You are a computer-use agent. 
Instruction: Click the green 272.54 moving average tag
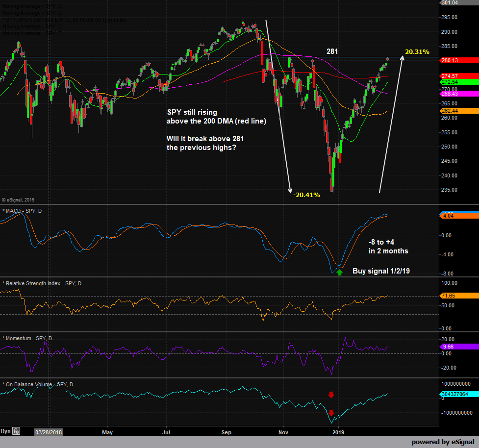pos(459,82)
